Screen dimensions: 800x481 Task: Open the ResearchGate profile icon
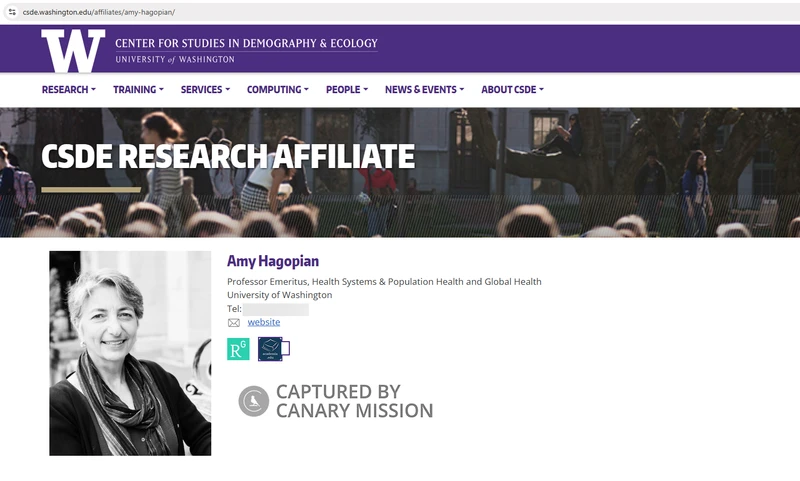tap(238, 349)
